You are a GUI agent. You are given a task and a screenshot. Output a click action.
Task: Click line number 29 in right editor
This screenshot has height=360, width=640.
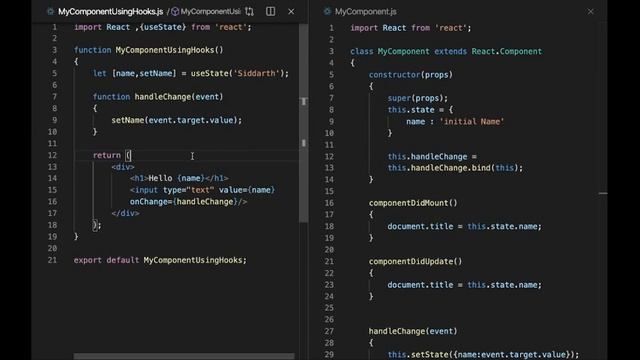(x=329, y=354)
